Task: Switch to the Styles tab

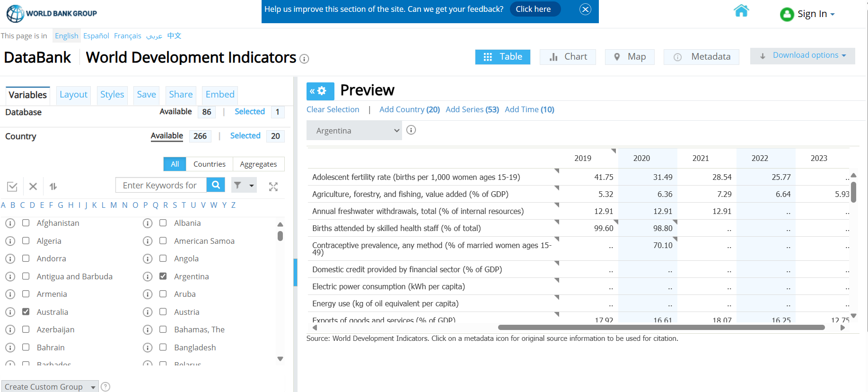Action: [112, 95]
